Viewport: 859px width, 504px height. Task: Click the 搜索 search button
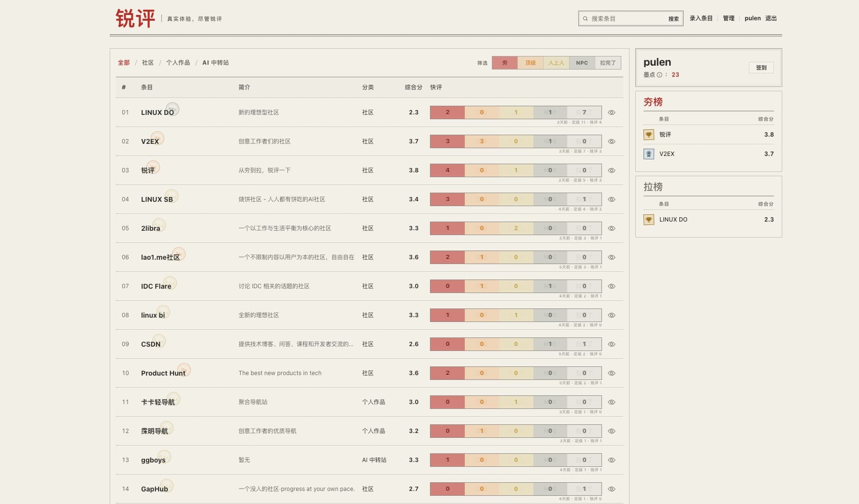pos(673,19)
